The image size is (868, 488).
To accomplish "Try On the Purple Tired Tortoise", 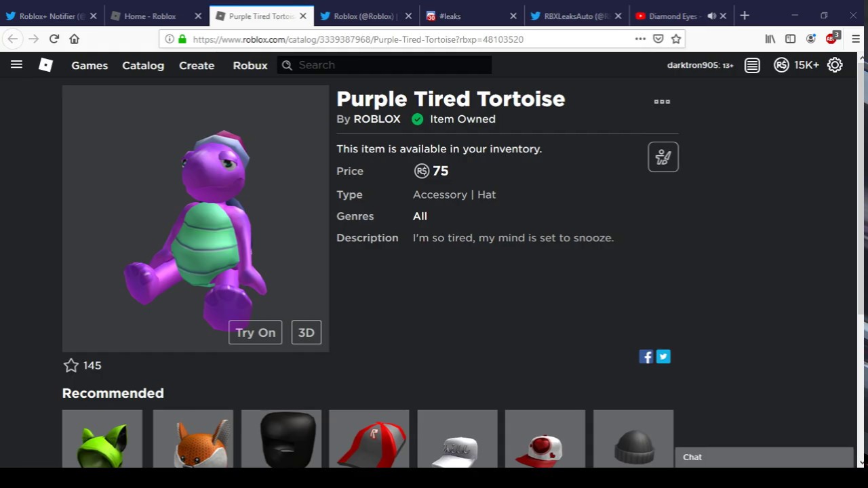I will coord(256,333).
